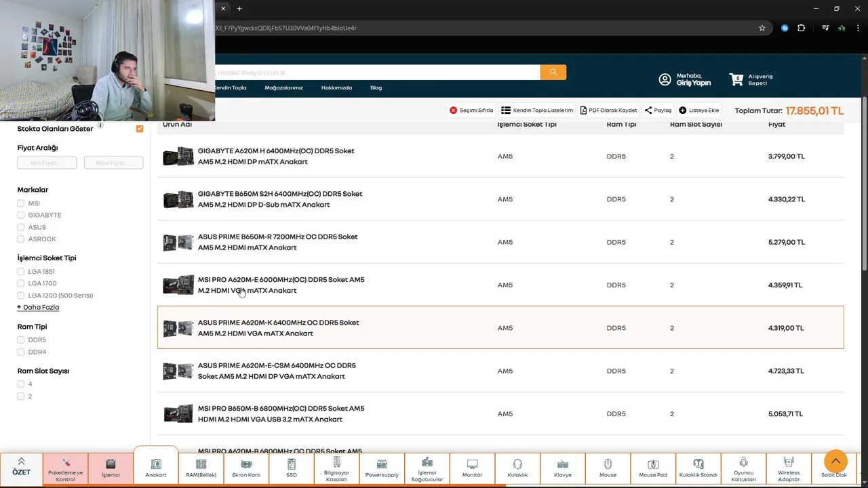Viewport: 868px width, 488px height.
Task: Select GIGABYTE A620M H motherboard row
Action: pyautogui.click(x=500, y=156)
